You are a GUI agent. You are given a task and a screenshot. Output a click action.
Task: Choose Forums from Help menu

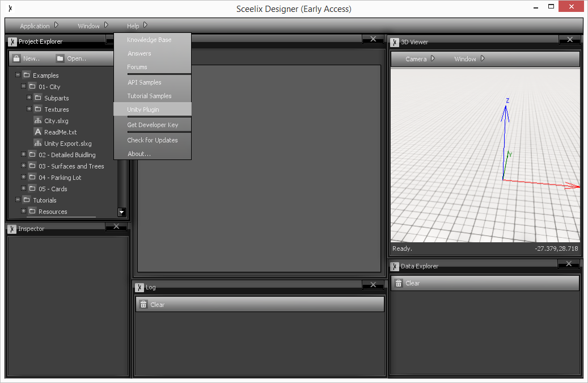[153, 67]
